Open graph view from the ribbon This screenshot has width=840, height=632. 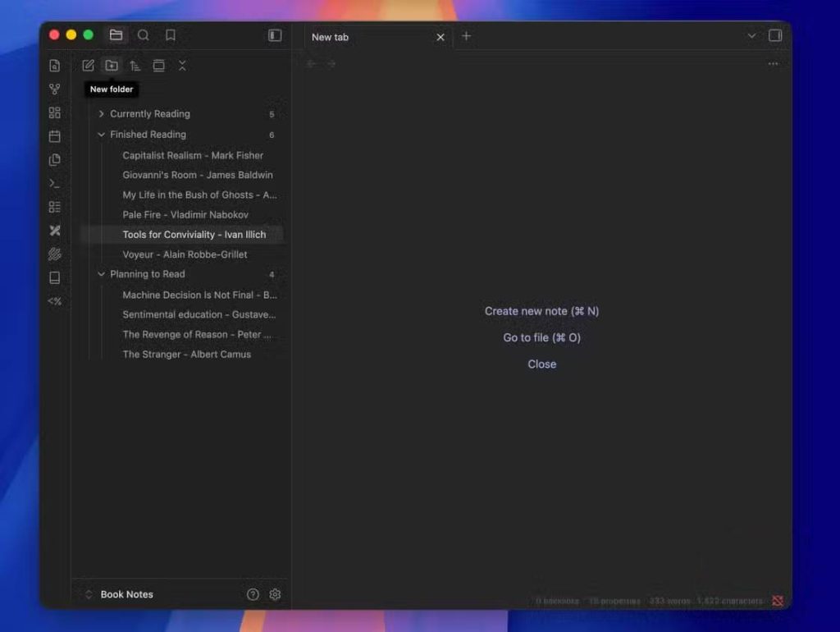[55, 89]
